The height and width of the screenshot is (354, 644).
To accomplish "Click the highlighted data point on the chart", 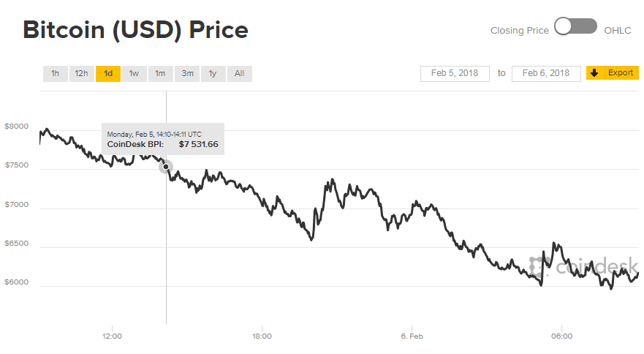I will click(166, 167).
